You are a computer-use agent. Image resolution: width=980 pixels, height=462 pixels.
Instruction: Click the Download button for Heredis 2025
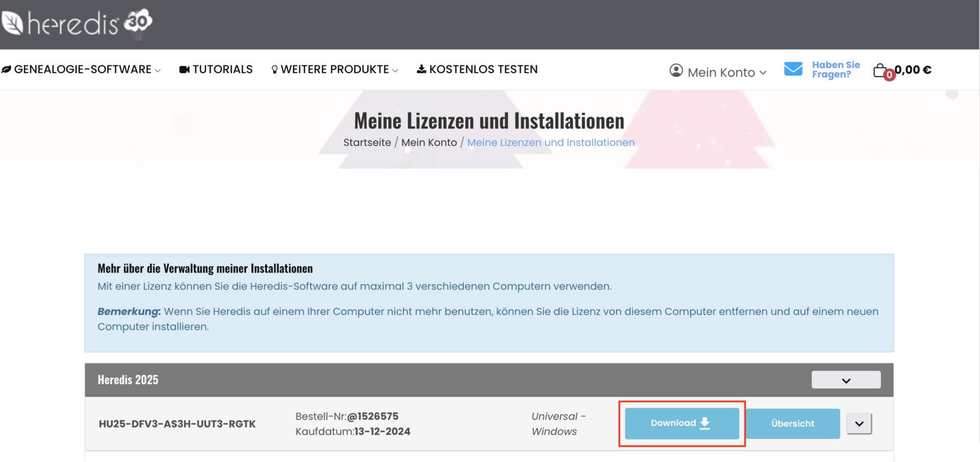tap(681, 423)
